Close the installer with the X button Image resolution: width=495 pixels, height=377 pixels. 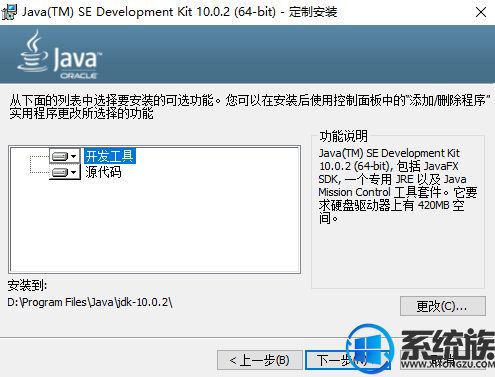(481, 12)
